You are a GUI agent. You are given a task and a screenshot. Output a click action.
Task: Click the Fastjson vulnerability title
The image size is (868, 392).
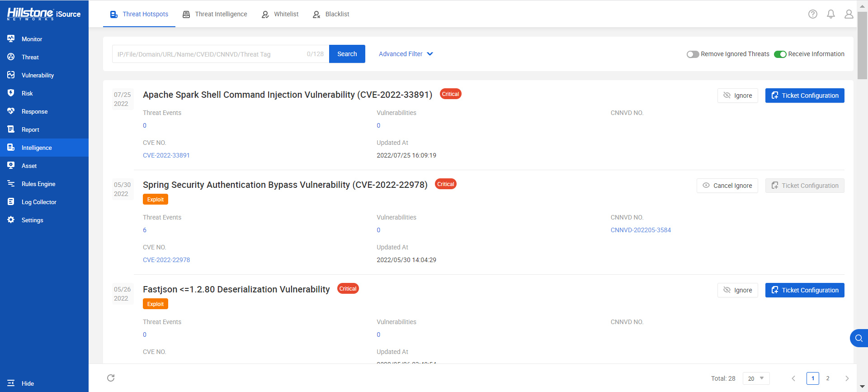pyautogui.click(x=236, y=289)
